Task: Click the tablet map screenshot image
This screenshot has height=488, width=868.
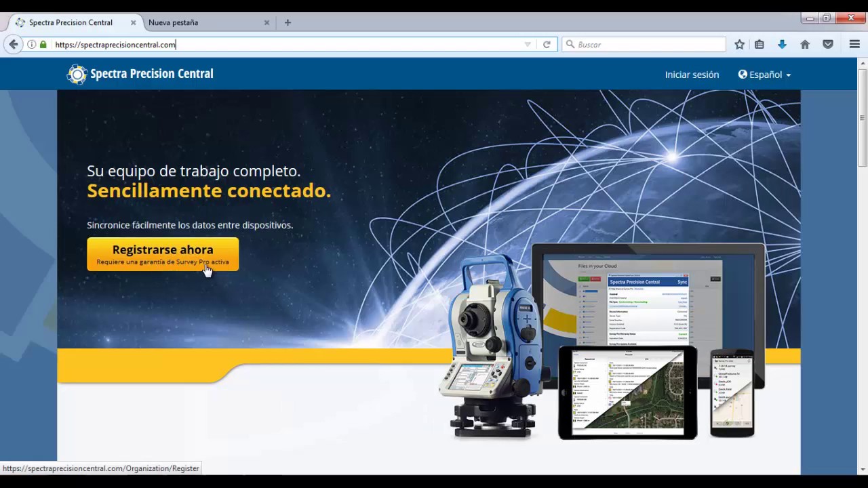Action: coord(627,392)
